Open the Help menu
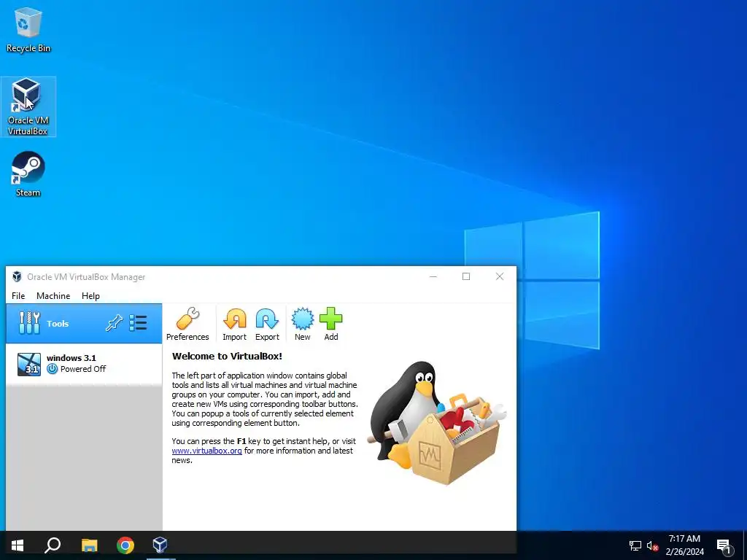Image resolution: width=747 pixels, height=560 pixels. point(90,296)
